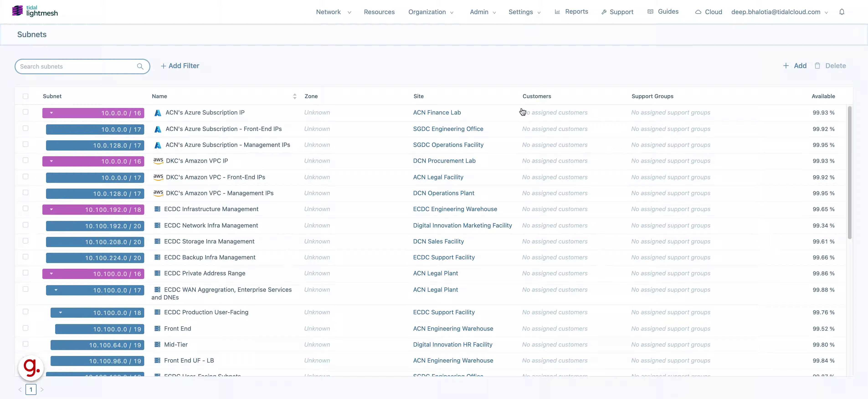Click server icon beside ECDC Infrastructure Management
This screenshot has height=399, width=868.
157,209
